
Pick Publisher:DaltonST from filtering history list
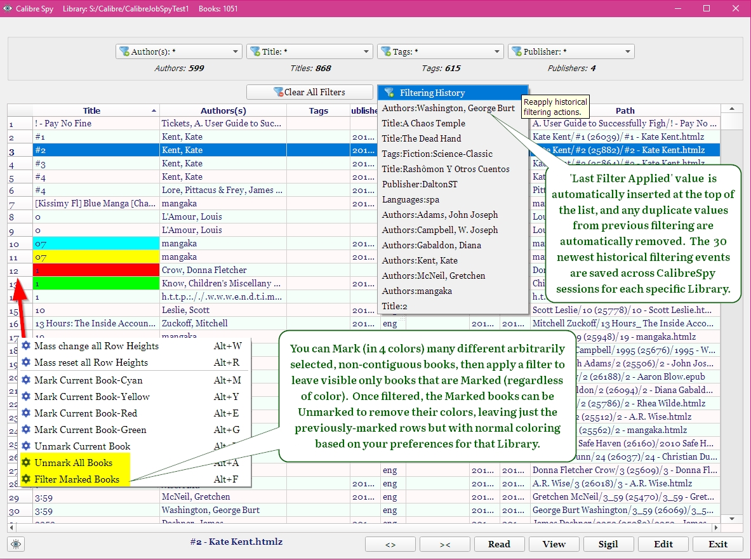[420, 184]
